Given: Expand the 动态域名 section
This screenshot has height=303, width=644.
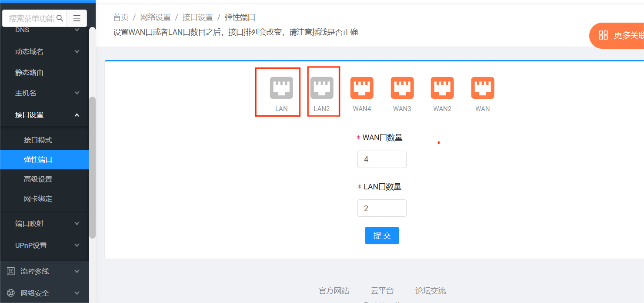Looking at the screenshot, I should [44, 51].
